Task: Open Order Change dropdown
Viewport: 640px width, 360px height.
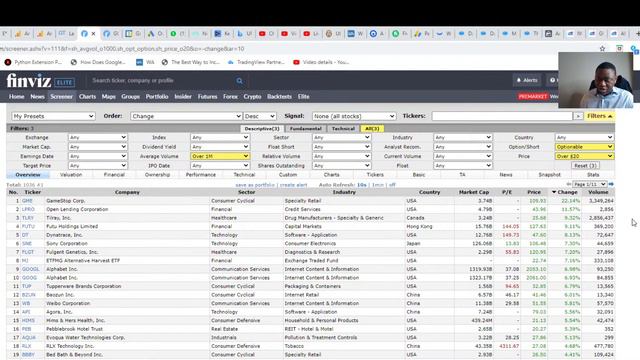Action: [186, 116]
